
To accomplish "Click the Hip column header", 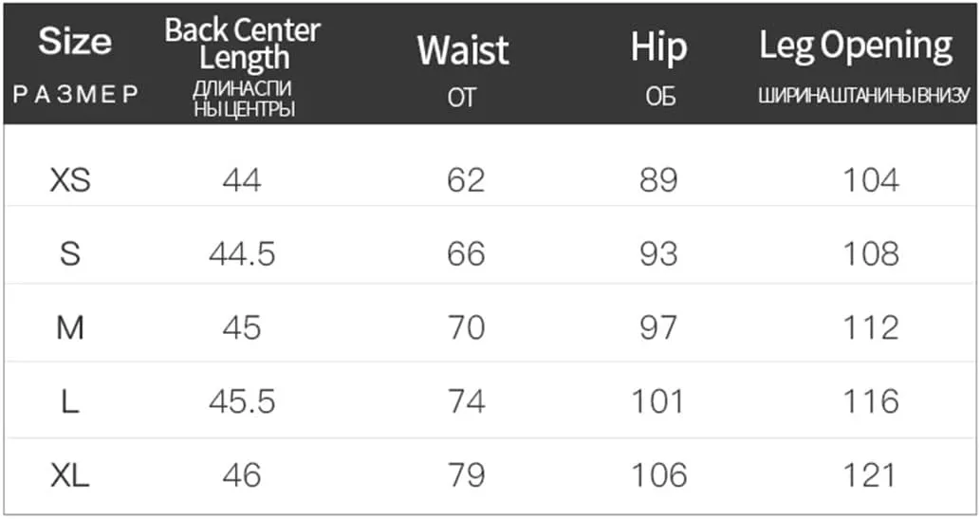I will pyautogui.click(x=658, y=47).
